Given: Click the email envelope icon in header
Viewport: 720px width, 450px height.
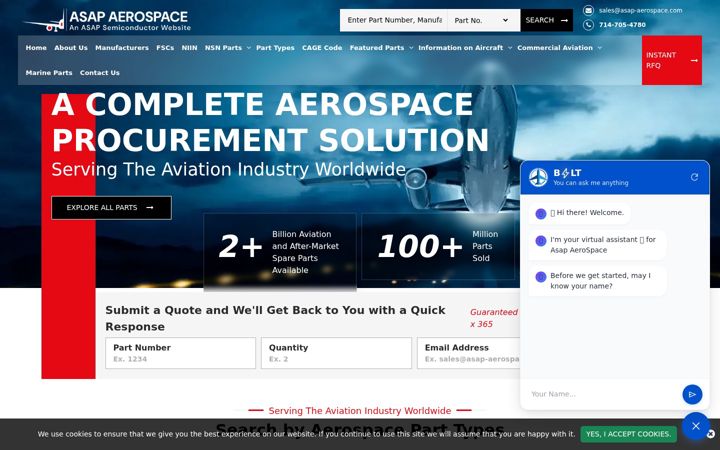Looking at the screenshot, I should [x=588, y=10].
